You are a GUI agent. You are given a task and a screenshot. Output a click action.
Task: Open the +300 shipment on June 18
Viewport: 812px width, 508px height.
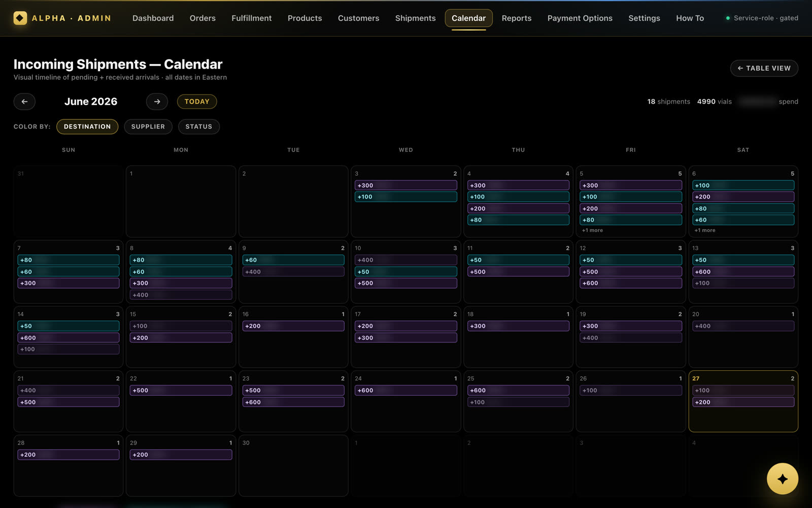(518, 326)
